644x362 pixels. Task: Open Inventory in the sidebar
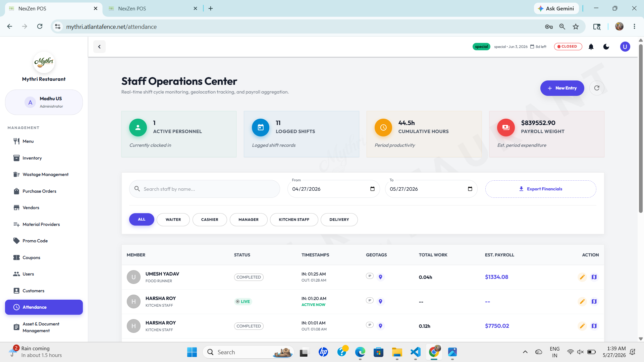44,158
